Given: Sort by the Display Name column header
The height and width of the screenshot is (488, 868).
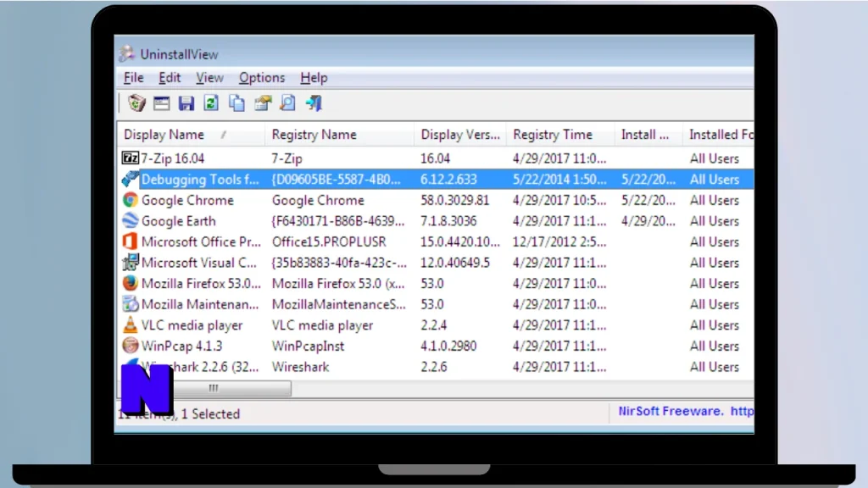Looking at the screenshot, I should pyautogui.click(x=191, y=135).
